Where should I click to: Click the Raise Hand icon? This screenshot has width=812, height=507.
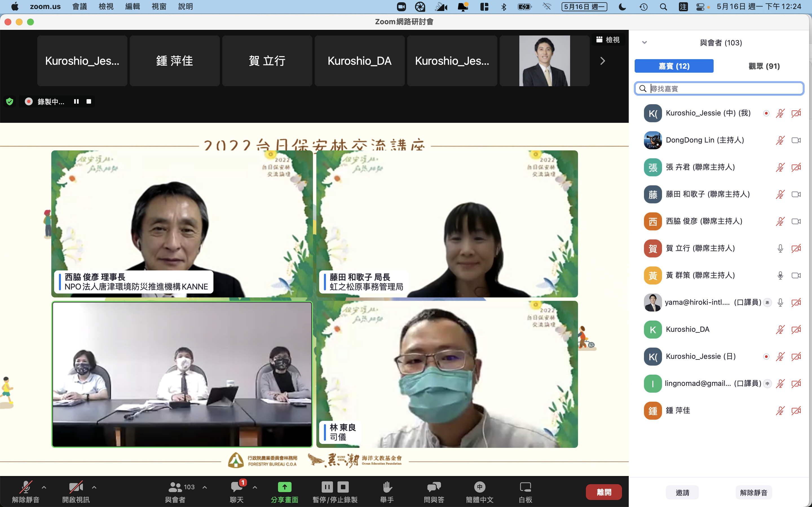pos(387,487)
